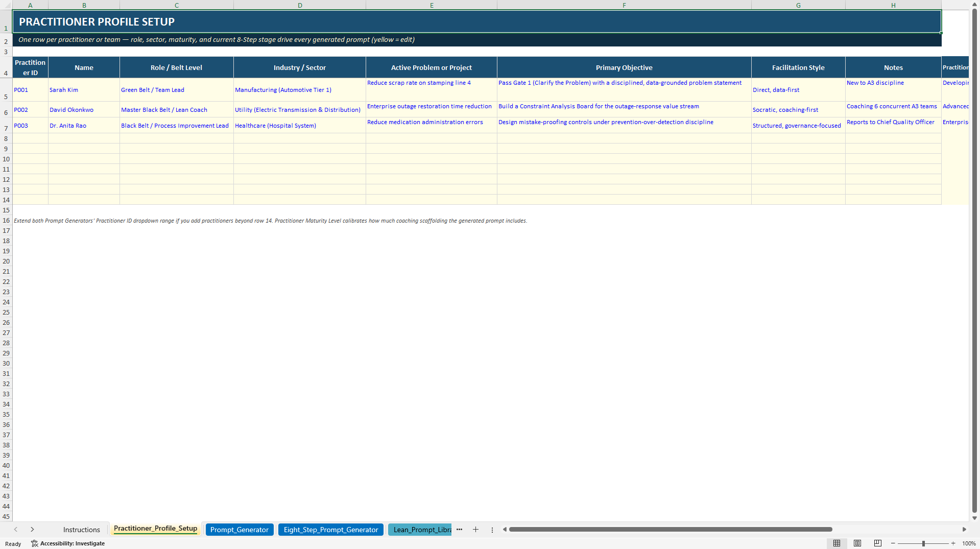Show hidden sheet tabs via ellipsis icon
This screenshot has height=549, width=980.
tap(459, 530)
